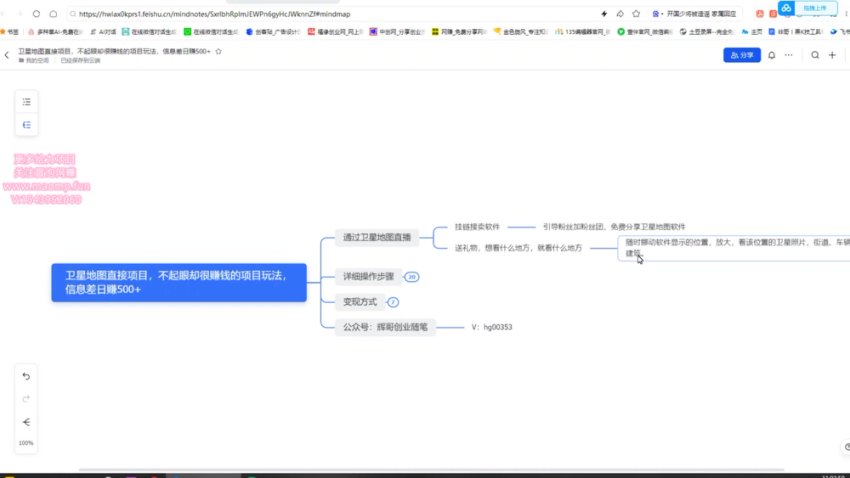Screen dimensions: 850x478
Task: Open the 100% zoom level control
Action: click(x=27, y=443)
